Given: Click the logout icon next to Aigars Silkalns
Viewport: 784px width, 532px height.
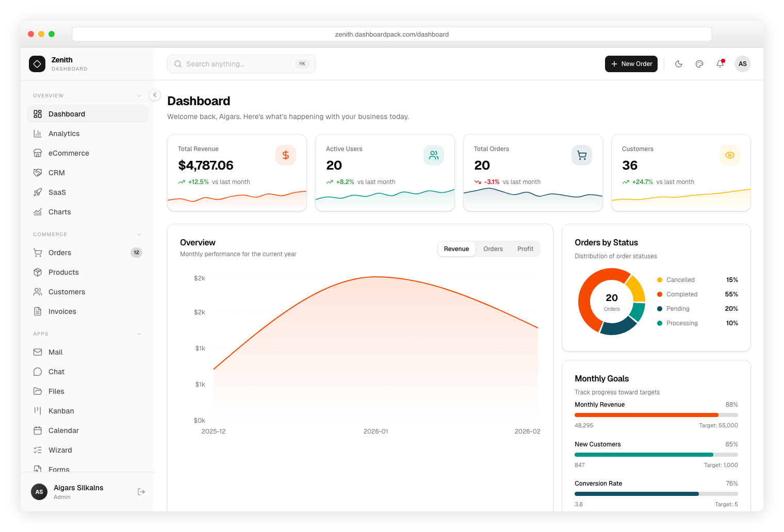Looking at the screenshot, I should (141, 492).
